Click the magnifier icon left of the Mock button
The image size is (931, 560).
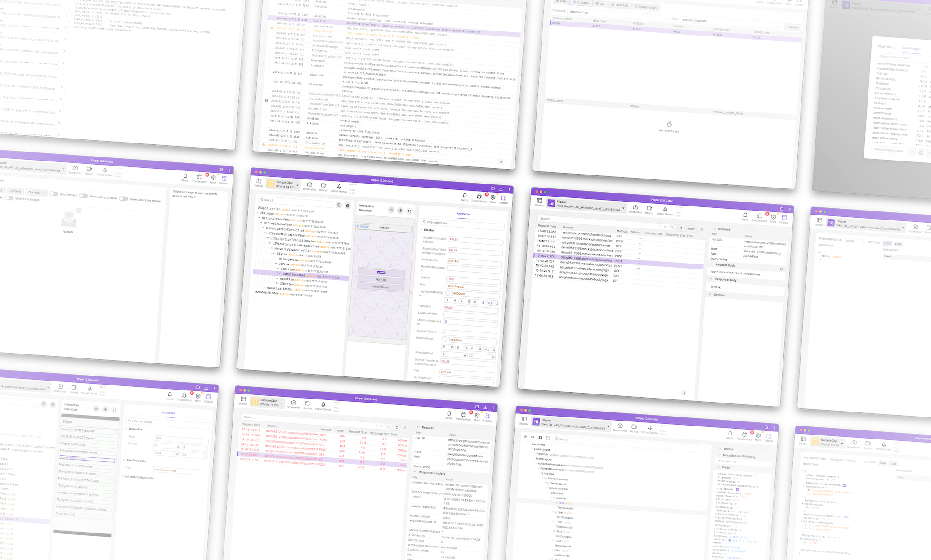pyautogui.click(x=672, y=228)
